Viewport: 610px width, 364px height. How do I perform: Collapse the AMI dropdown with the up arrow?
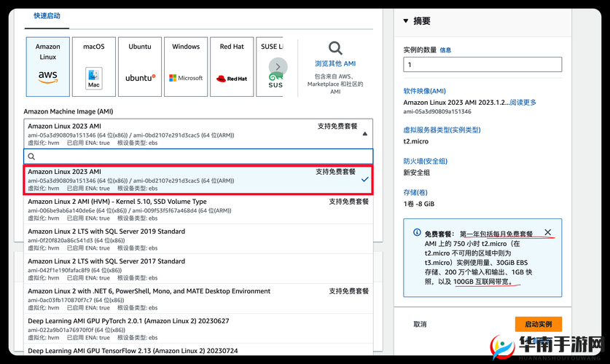pos(364,134)
